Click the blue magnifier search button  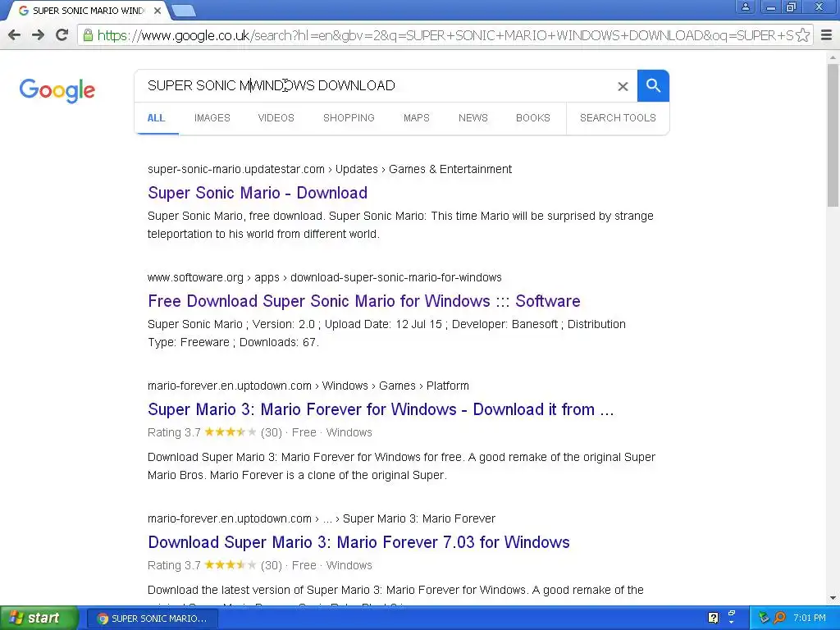[653, 85]
